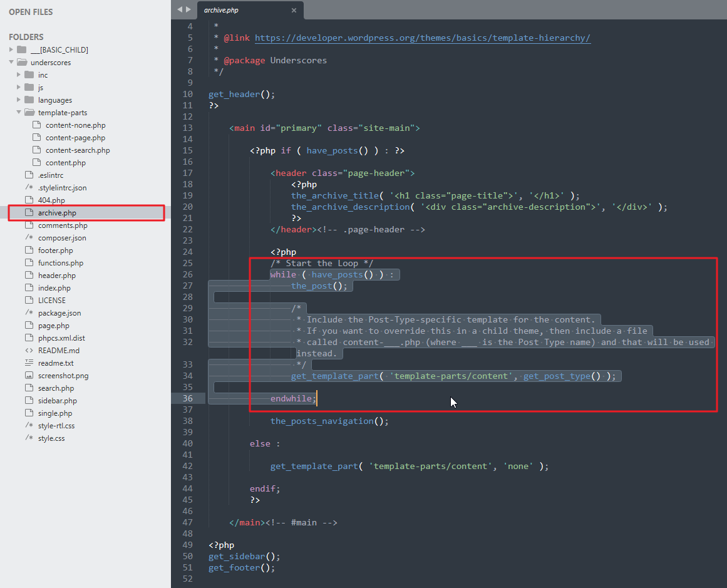The image size is (727, 588).
Task: Open page.php file
Action: [x=54, y=326]
